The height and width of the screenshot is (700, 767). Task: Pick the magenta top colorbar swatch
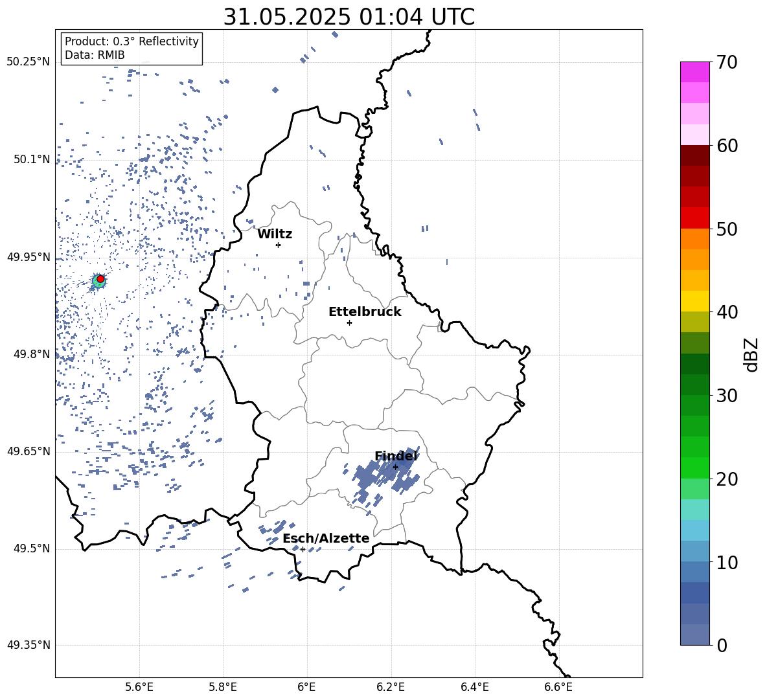click(x=694, y=72)
